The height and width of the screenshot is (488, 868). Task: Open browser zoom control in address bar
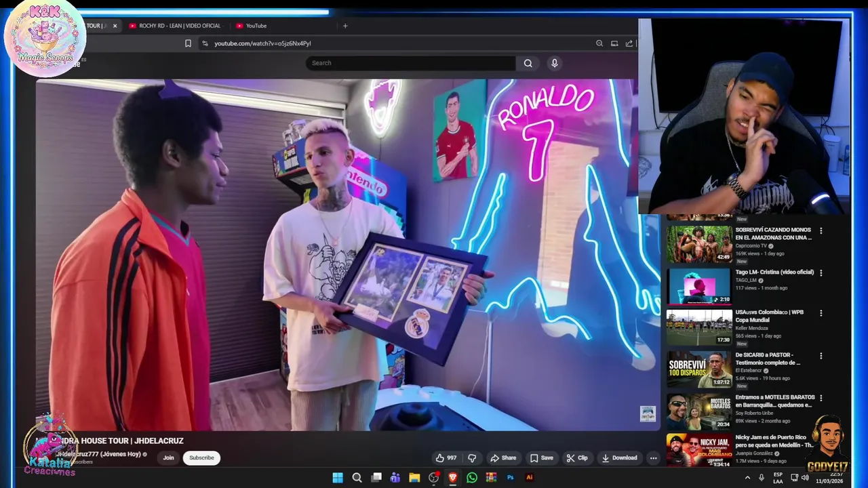tap(599, 43)
